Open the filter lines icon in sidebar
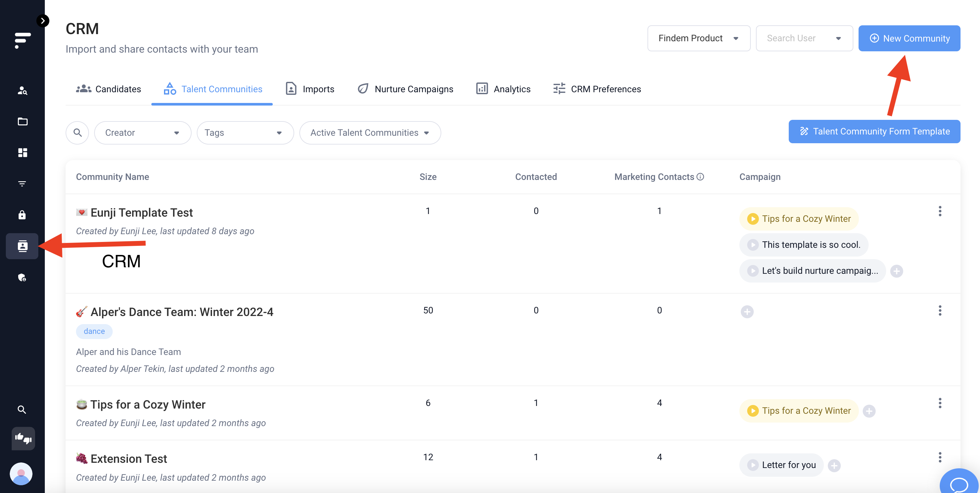Image resolution: width=980 pixels, height=493 pixels. pyautogui.click(x=22, y=184)
